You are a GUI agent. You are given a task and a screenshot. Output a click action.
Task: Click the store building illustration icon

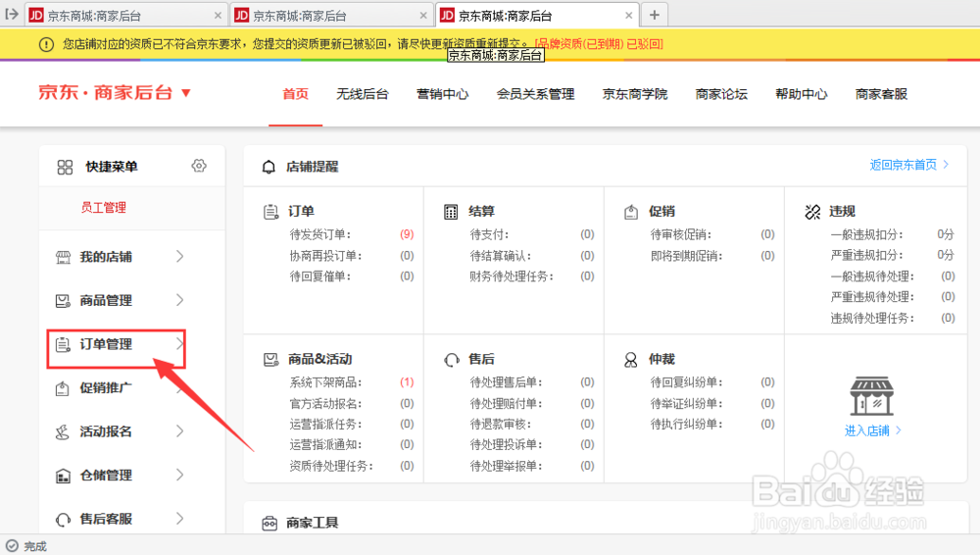(872, 396)
